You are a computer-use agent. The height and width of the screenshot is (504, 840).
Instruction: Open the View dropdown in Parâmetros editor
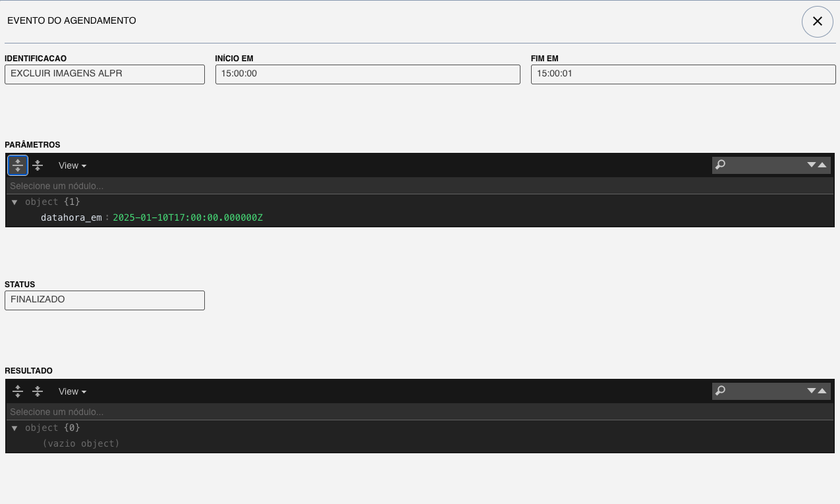pyautogui.click(x=72, y=165)
